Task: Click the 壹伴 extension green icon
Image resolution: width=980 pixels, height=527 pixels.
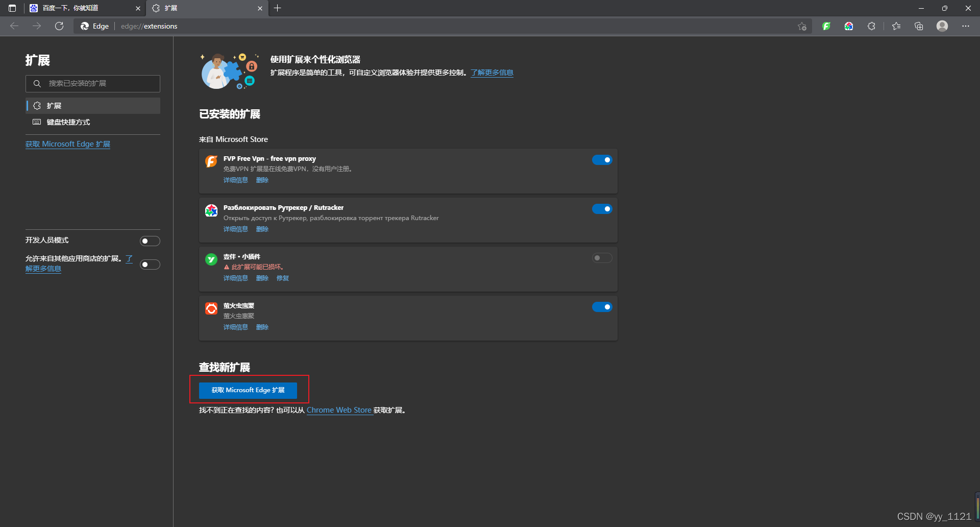Action: pos(211,259)
